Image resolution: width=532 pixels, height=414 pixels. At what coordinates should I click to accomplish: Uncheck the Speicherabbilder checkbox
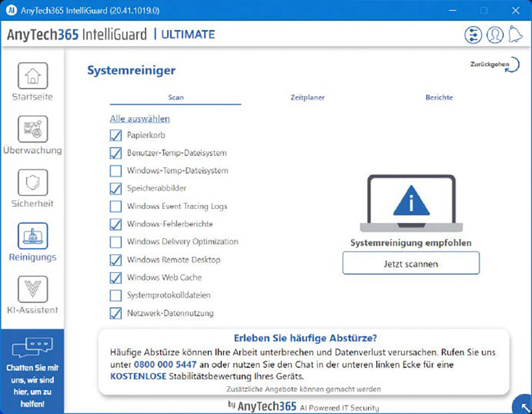pos(116,188)
